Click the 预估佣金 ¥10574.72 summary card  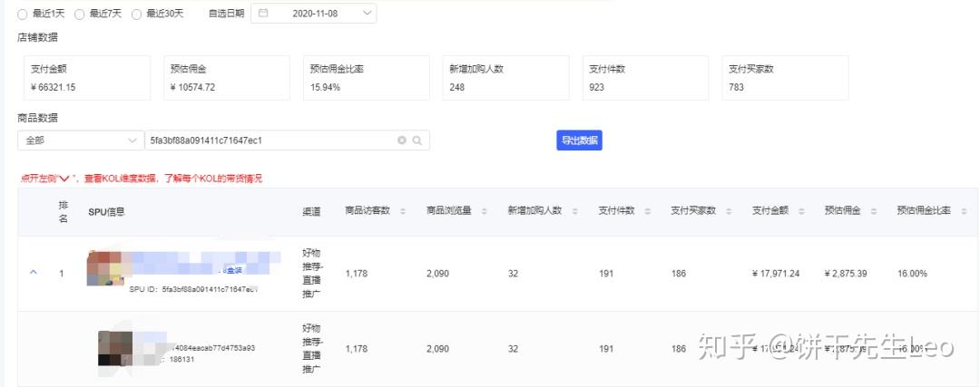tap(226, 78)
